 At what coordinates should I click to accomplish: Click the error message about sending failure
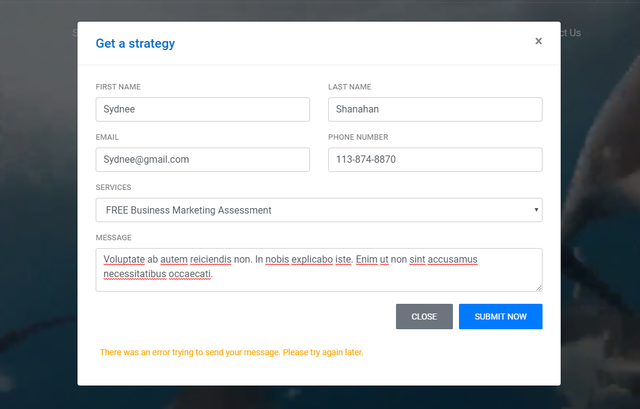click(231, 352)
